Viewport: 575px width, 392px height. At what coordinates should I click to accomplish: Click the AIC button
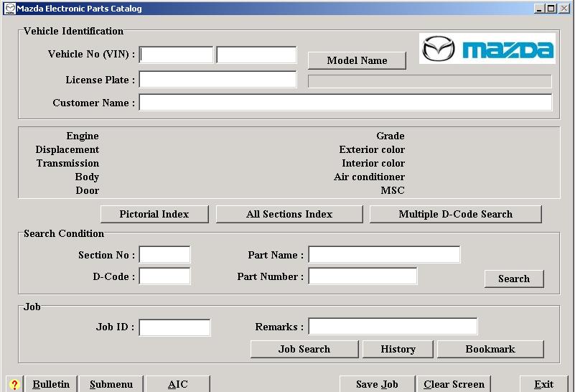point(178,384)
